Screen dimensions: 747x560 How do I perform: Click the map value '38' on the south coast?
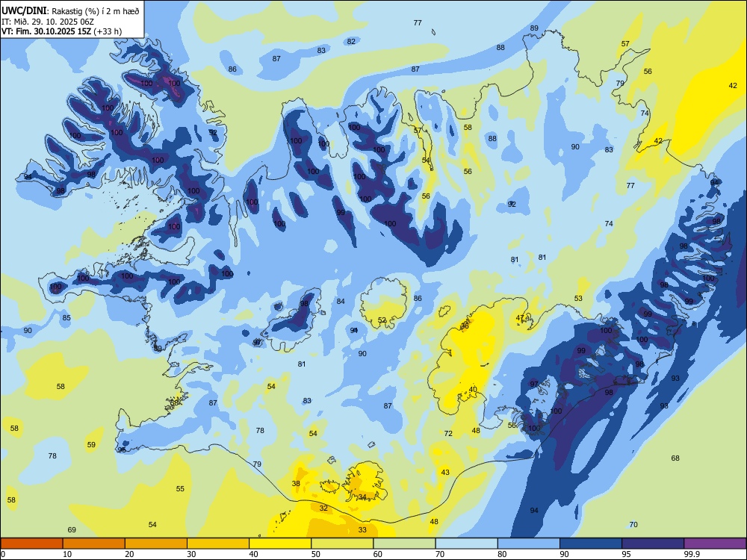point(296,483)
